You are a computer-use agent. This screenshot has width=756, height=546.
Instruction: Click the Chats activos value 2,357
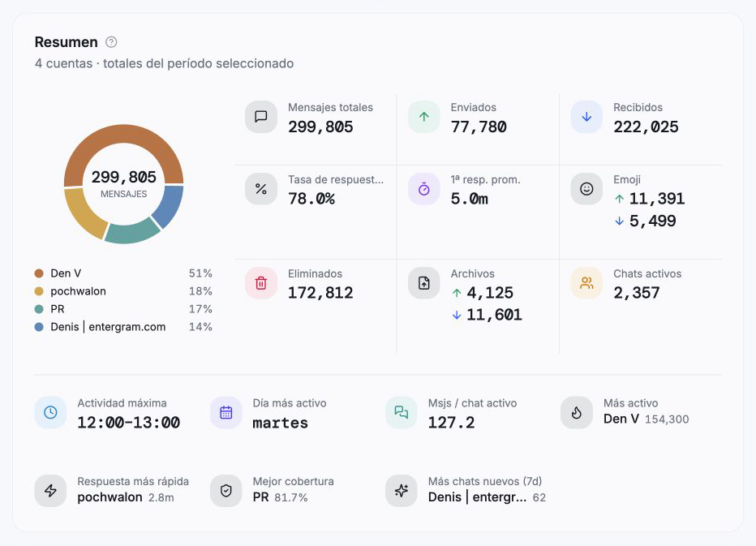pos(637,293)
